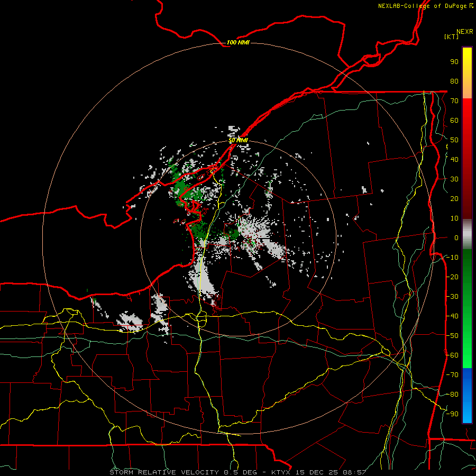Viewport: 476px width, 476px height.
Task: Click the positive 30 scale value
Action: [454, 179]
